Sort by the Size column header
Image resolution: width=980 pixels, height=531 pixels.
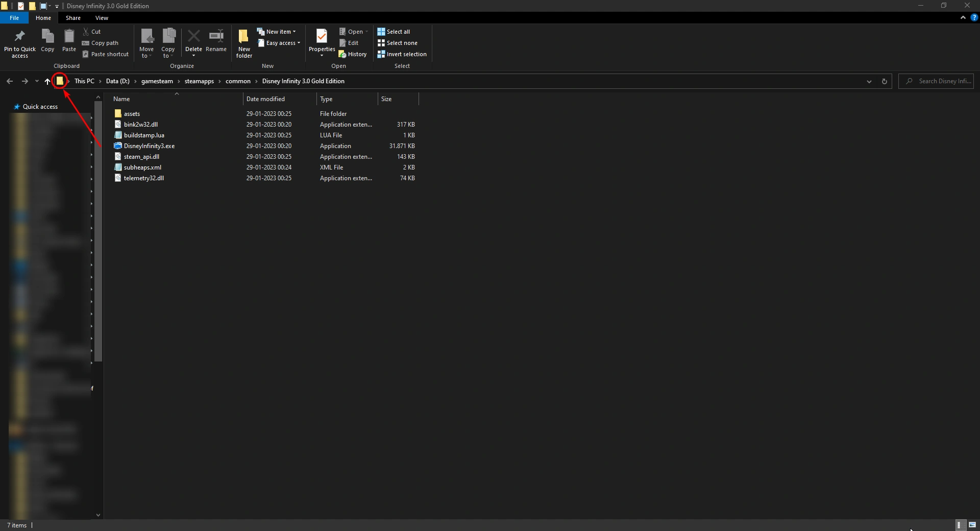click(398, 99)
